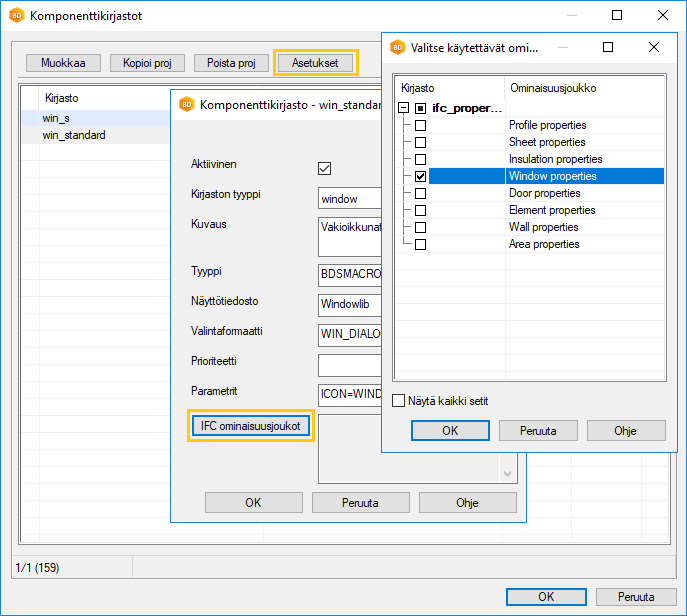
Task: Tick the ifc_proper parent node checkbox
Action: [421, 108]
